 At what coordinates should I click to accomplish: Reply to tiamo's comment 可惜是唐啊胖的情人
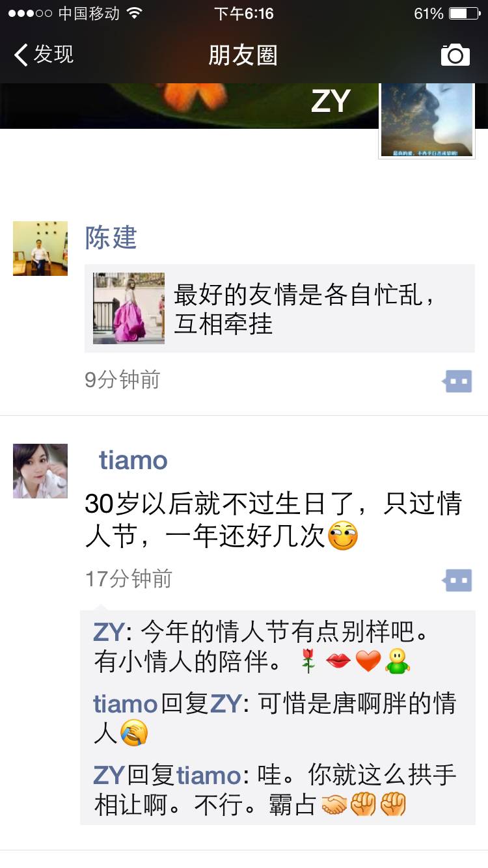click(x=278, y=718)
